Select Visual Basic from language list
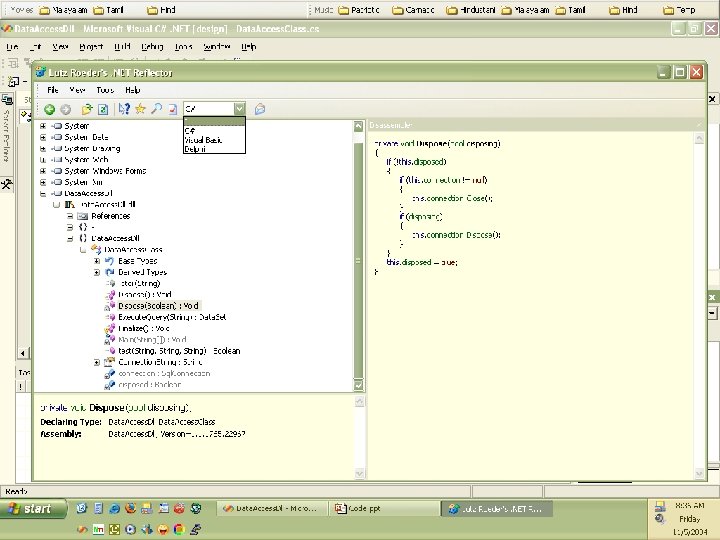720x540 pixels. [x=203, y=140]
